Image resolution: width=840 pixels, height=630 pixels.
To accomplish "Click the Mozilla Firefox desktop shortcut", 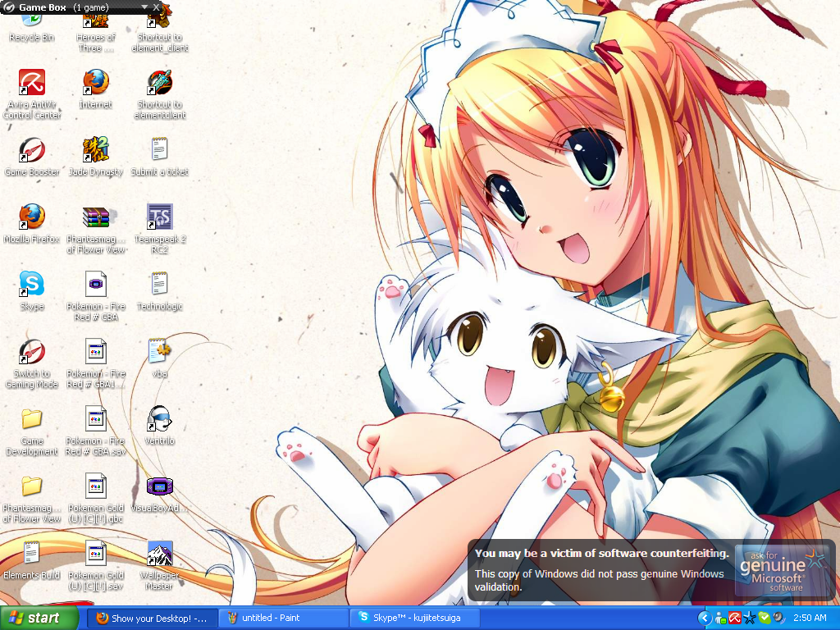I will point(32,224).
